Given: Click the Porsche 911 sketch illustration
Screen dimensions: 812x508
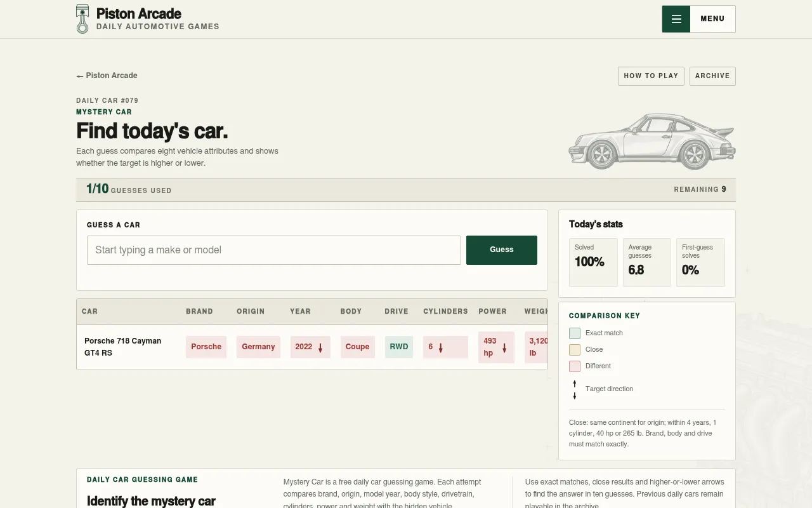Looking at the screenshot, I should 652,142.
